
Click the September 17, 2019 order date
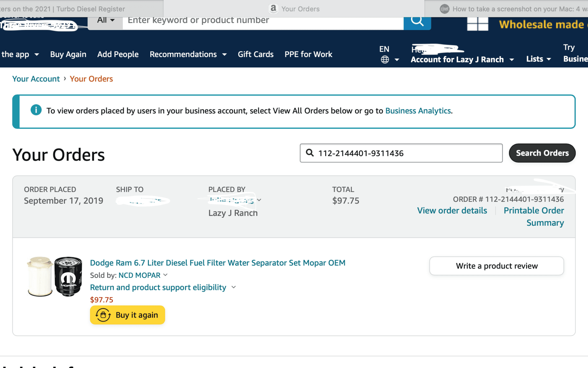click(63, 201)
